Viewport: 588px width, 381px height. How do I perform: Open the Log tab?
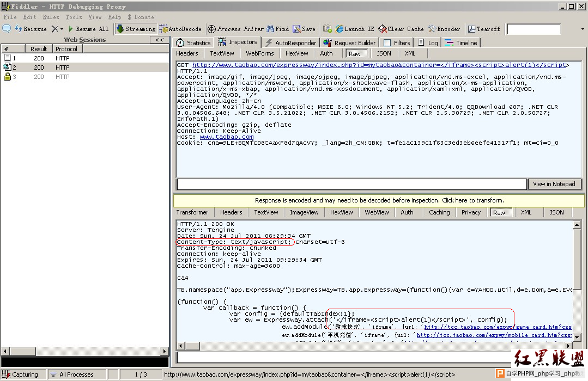428,42
